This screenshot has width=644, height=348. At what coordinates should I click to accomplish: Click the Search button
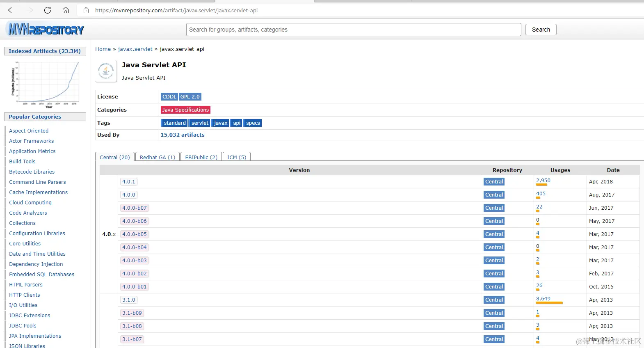(x=541, y=30)
